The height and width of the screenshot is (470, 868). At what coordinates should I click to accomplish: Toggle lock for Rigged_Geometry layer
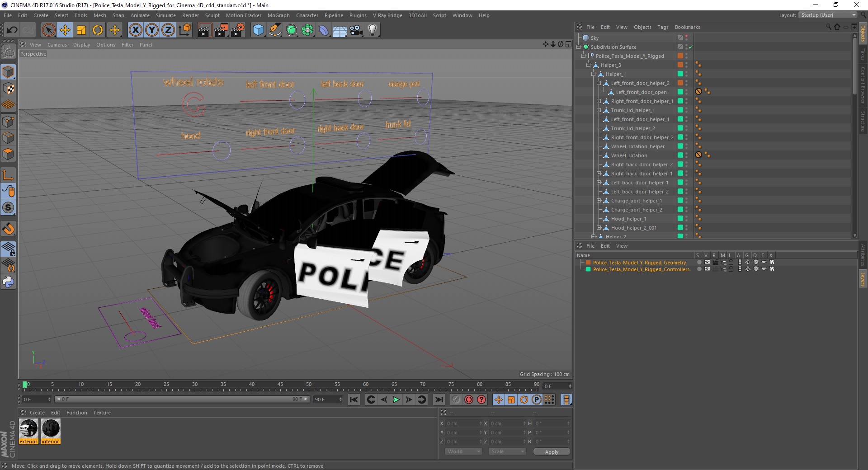click(x=731, y=262)
